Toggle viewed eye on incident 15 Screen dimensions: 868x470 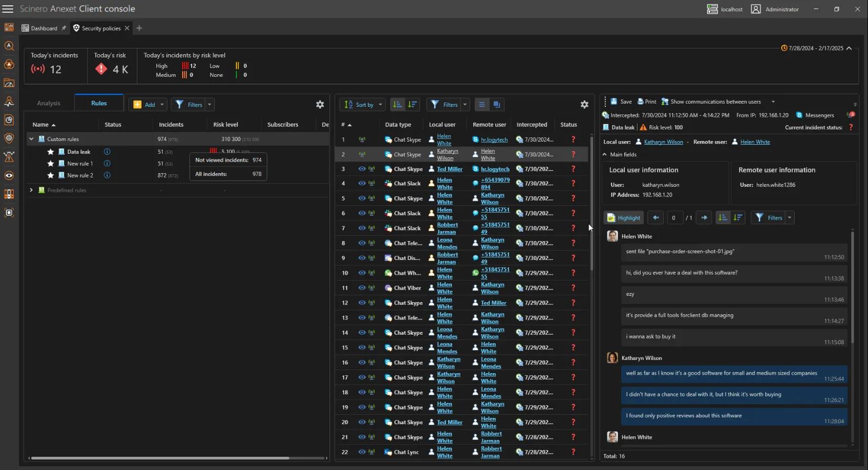click(362, 347)
